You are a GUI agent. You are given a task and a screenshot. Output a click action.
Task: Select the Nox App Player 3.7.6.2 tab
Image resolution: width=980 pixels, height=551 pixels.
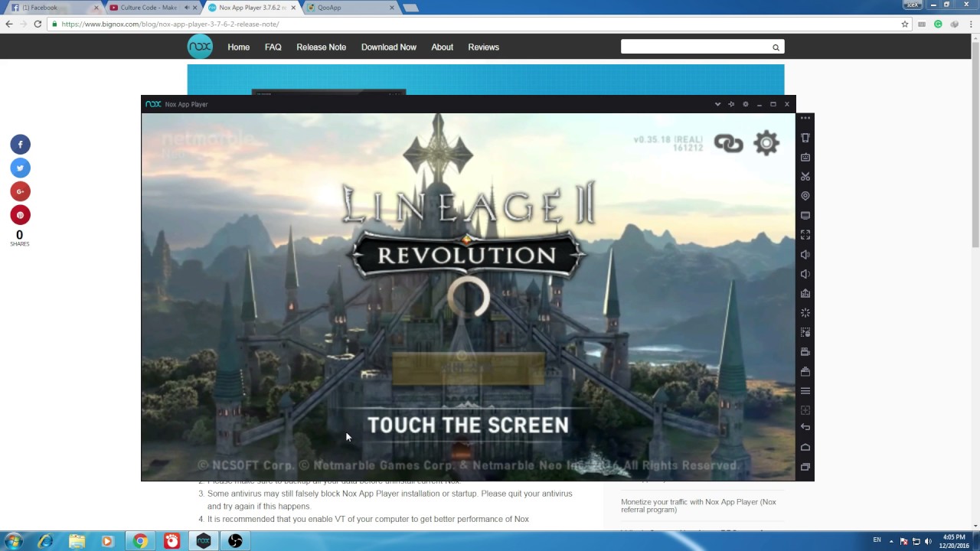pos(250,8)
